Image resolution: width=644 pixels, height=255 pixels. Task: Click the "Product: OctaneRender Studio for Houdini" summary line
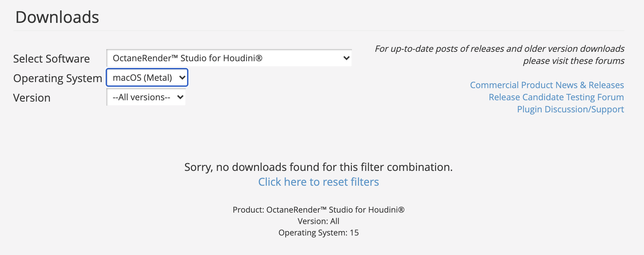(x=318, y=210)
